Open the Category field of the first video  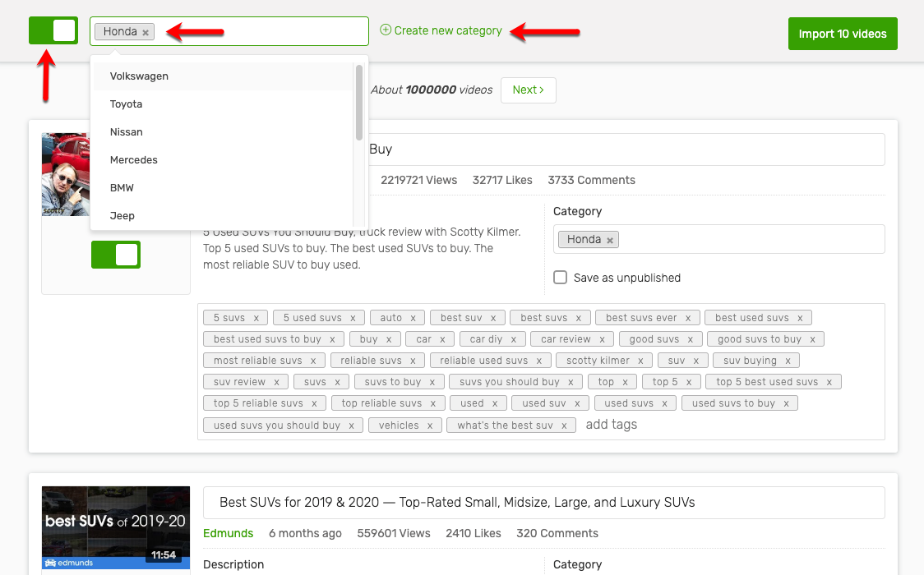pos(719,239)
